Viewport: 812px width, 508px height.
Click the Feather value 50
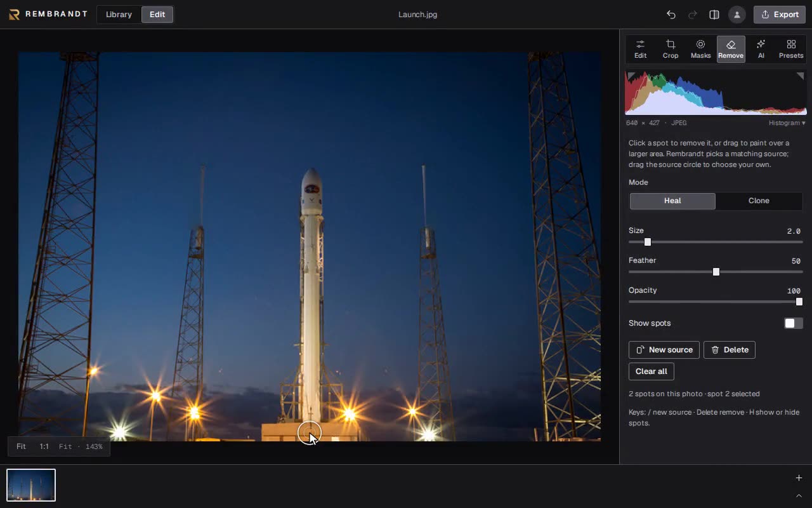(x=796, y=261)
